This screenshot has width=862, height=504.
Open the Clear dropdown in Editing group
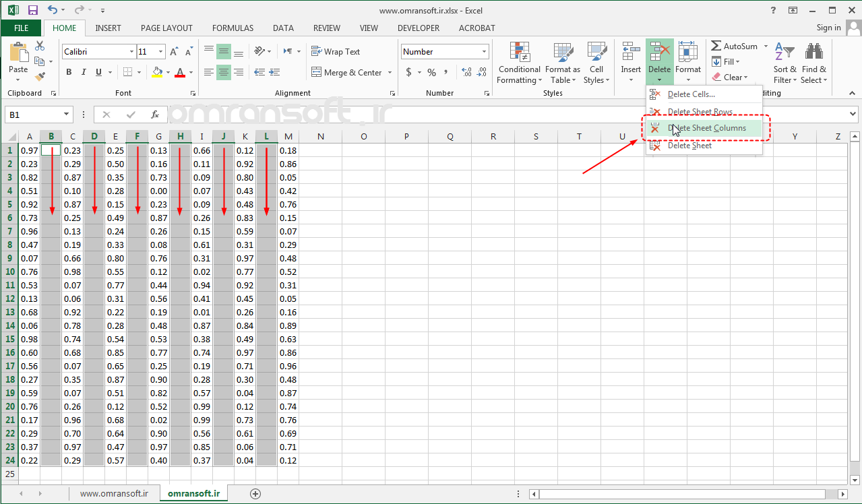730,77
